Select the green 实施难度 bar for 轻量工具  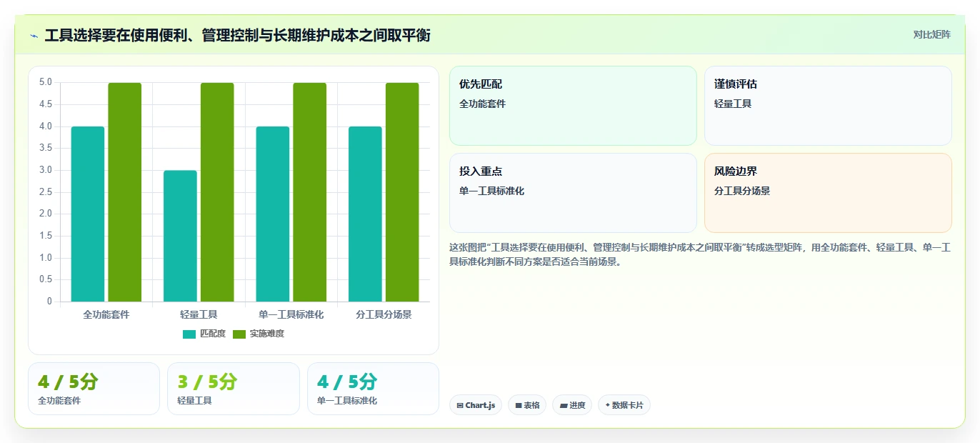tap(217, 192)
